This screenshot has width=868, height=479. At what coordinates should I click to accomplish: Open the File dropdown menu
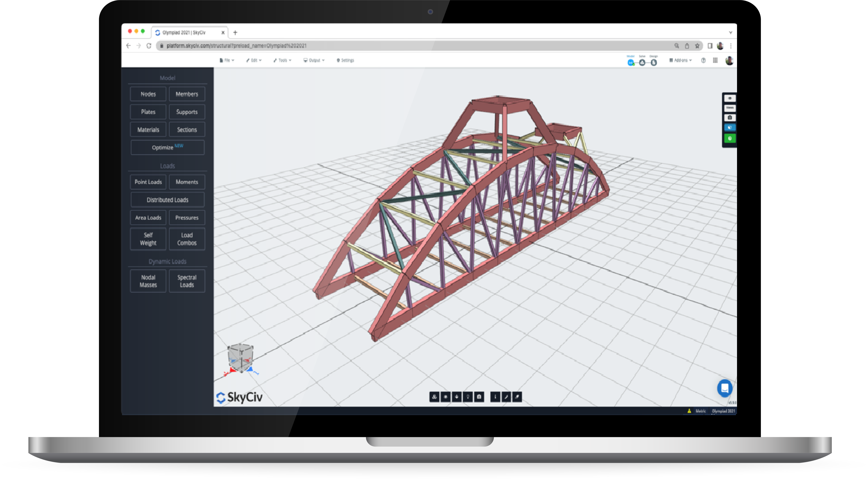[227, 60]
